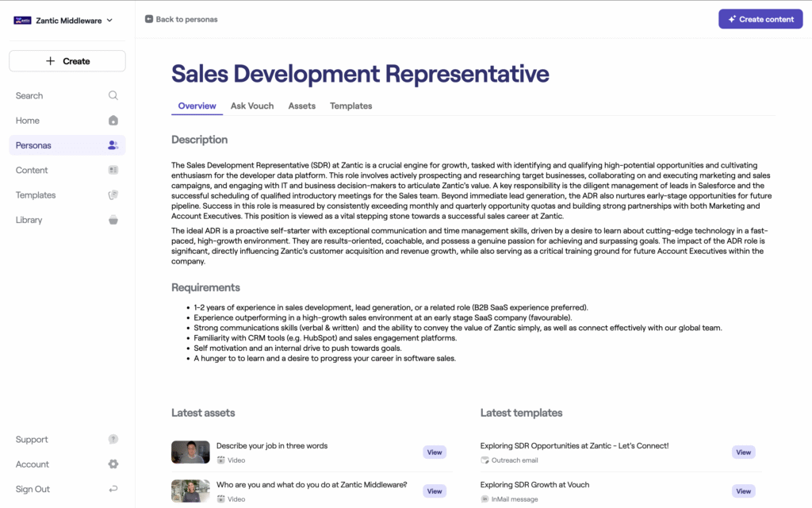Image resolution: width=812 pixels, height=508 pixels.
Task: Click the Sales Development Representative heading
Action: click(x=360, y=74)
